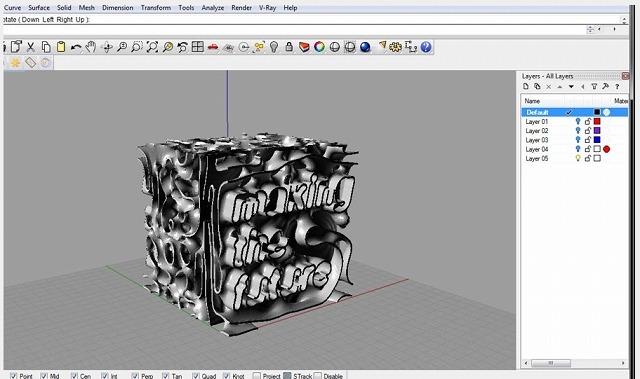Viewport: 640px width, 379px height.
Task: Click the Four Viewports layout icon
Action: [x=198, y=47]
